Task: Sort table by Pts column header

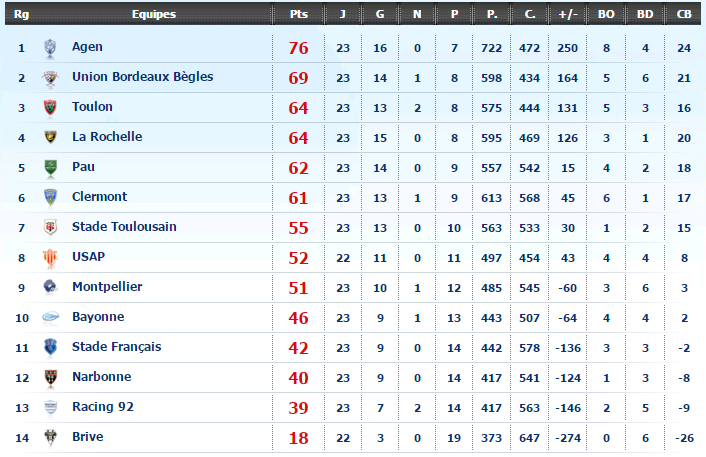Action: click(298, 14)
